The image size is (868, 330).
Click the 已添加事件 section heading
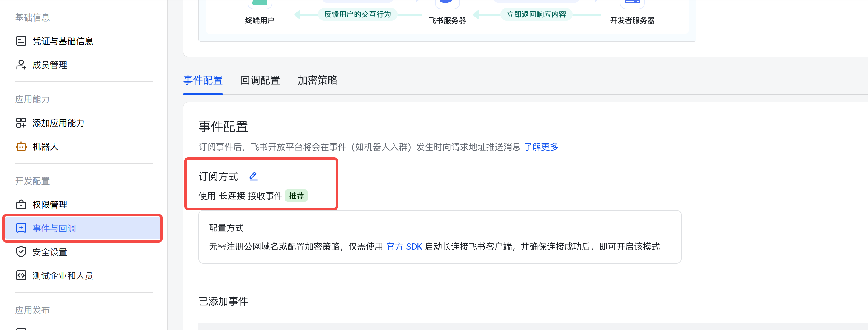tap(223, 301)
